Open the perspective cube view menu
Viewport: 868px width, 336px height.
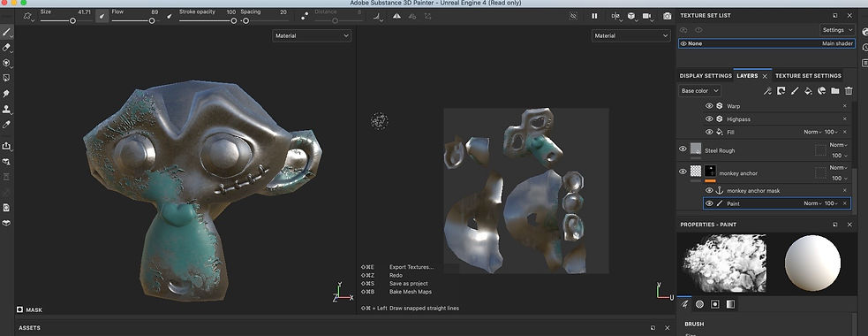pyautogui.click(x=631, y=16)
